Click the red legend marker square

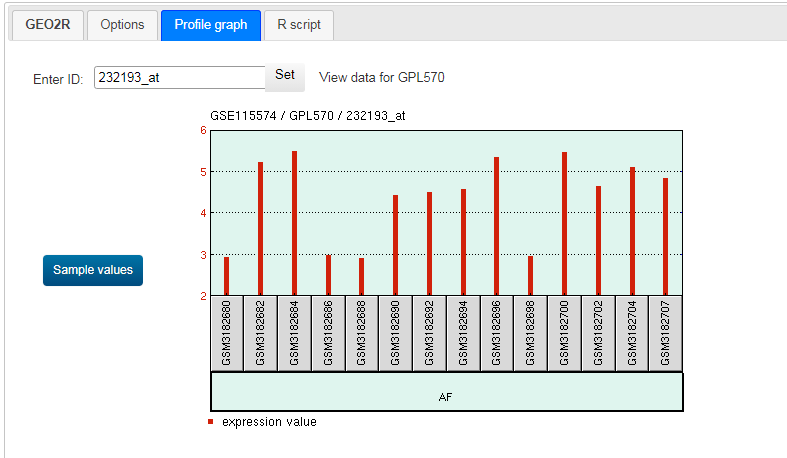[211, 421]
